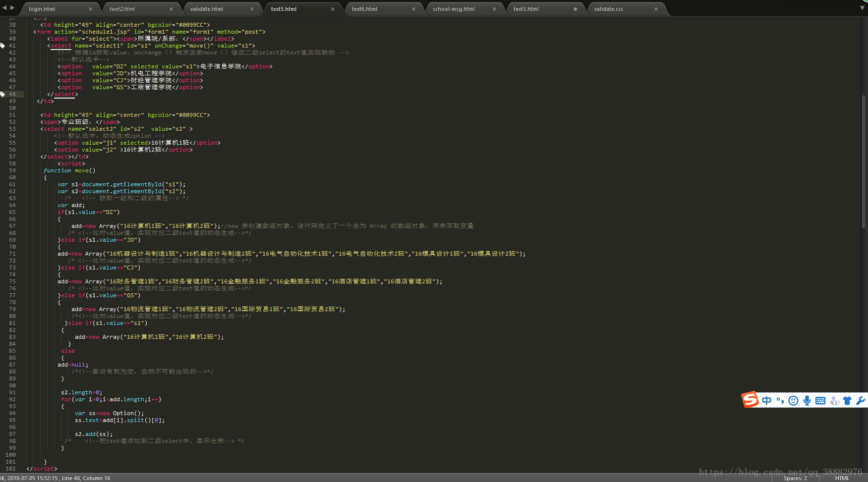The width and height of the screenshot is (868, 482).
Task: Close the login.html tab
Action: (90, 9)
